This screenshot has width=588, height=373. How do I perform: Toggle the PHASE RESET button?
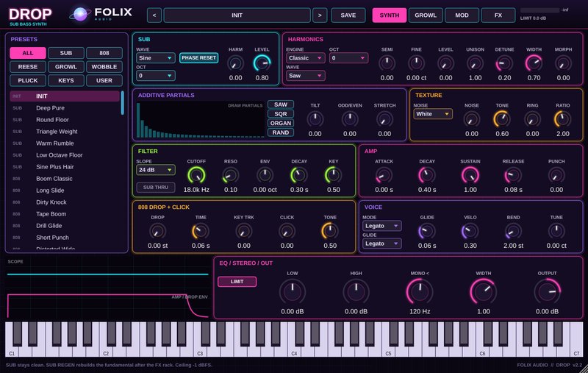coord(198,58)
